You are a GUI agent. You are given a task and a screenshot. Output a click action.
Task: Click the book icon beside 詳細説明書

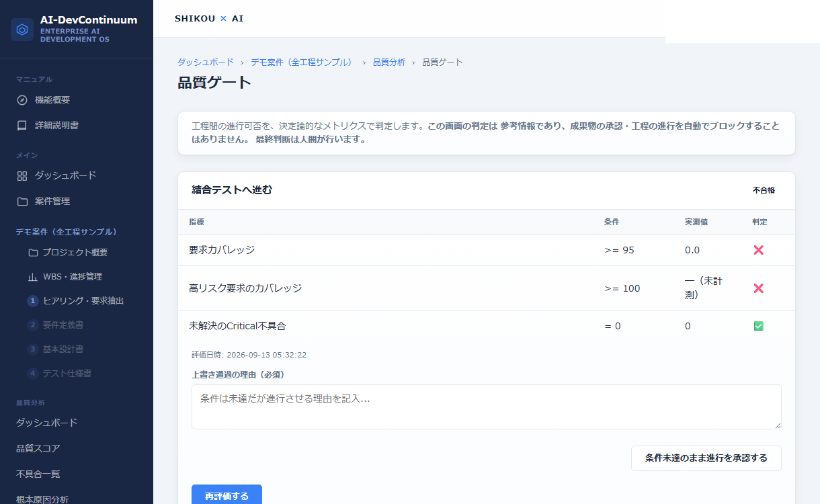click(x=22, y=125)
